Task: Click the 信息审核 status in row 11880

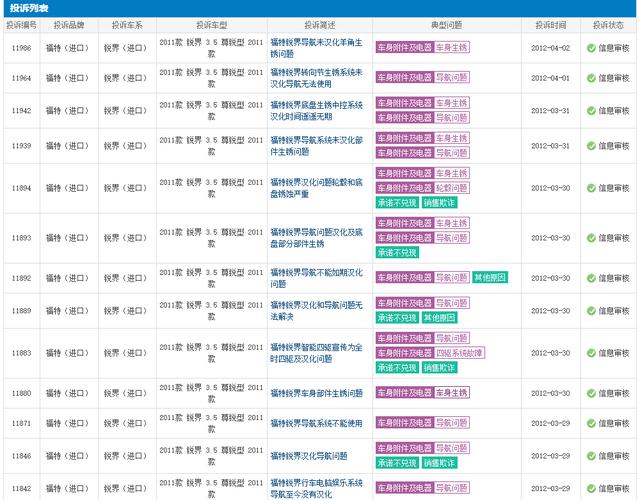Action: (614, 393)
